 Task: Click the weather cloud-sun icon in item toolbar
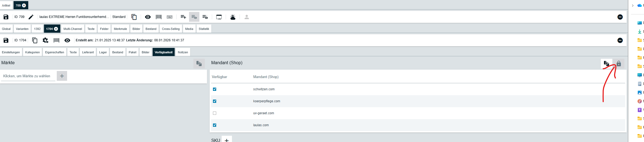pyautogui.click(x=233, y=17)
